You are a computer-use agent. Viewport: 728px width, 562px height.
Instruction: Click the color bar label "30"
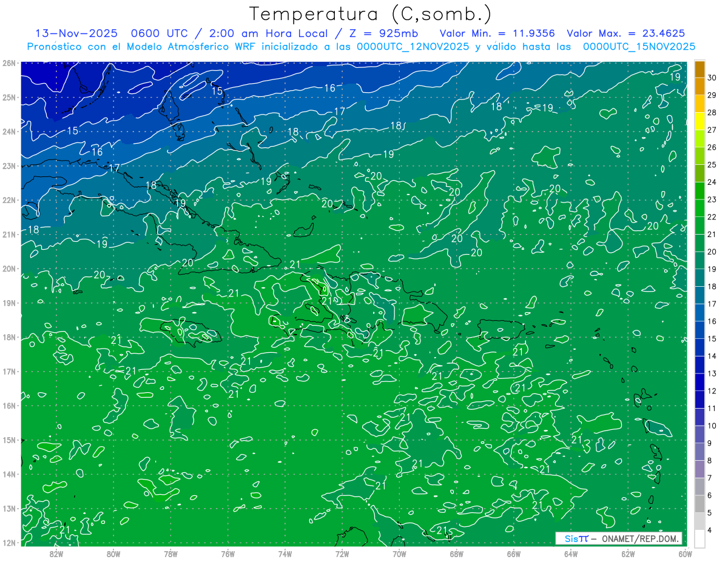(712, 78)
